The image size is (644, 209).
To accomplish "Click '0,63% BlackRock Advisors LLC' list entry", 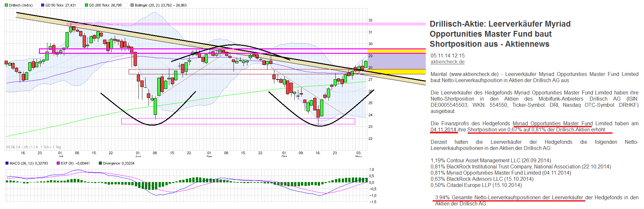I will 482,179.
